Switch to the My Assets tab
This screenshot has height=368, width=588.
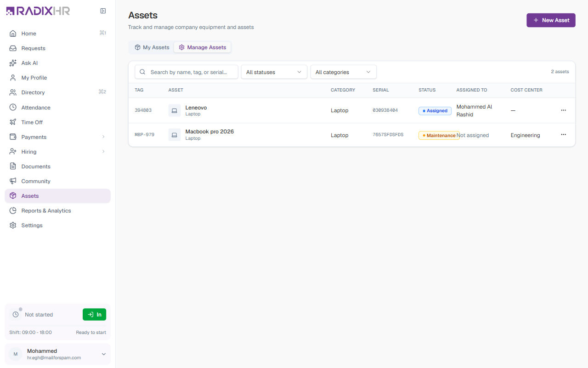coord(152,47)
